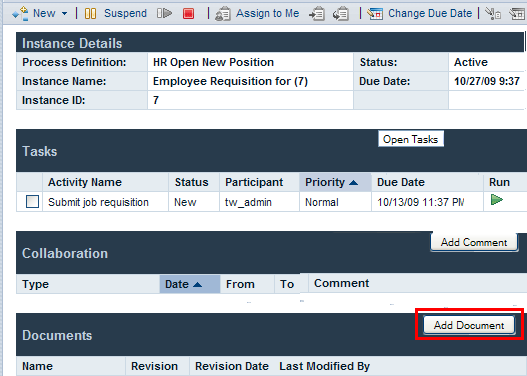527x376 pixels.
Task: Click the Assign to Me label
Action: pos(268,13)
